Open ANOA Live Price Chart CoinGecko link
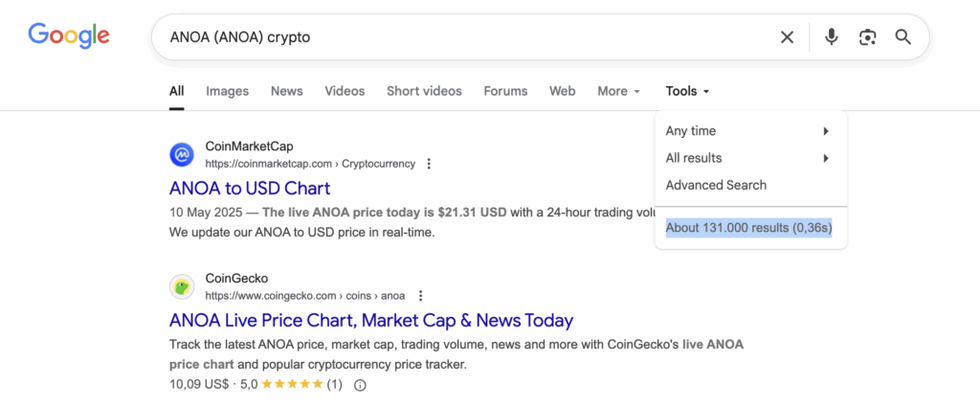 (x=371, y=320)
